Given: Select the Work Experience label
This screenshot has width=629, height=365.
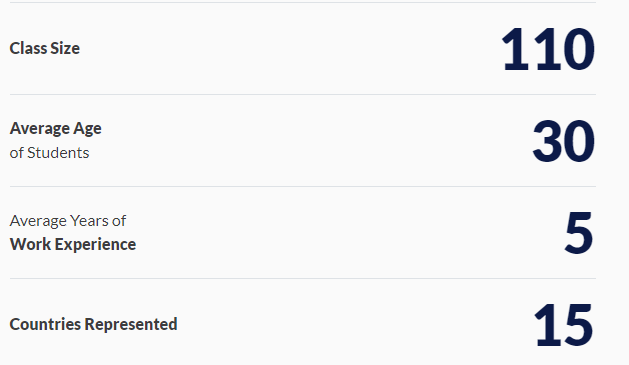Looking at the screenshot, I should coord(73,245).
